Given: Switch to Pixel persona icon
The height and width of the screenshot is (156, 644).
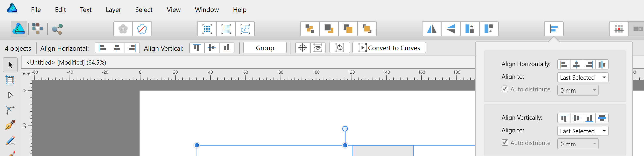Looking at the screenshot, I should (x=38, y=29).
